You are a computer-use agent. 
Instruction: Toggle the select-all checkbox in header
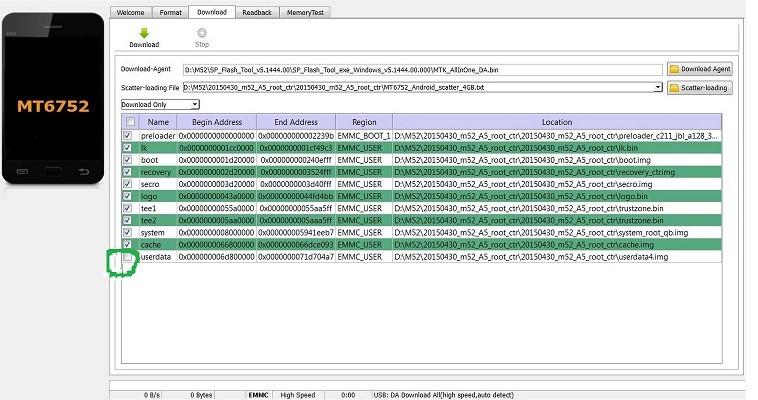130,122
